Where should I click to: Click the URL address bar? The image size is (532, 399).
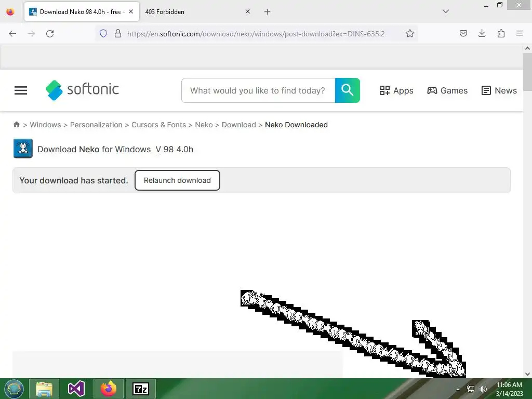pyautogui.click(x=256, y=34)
